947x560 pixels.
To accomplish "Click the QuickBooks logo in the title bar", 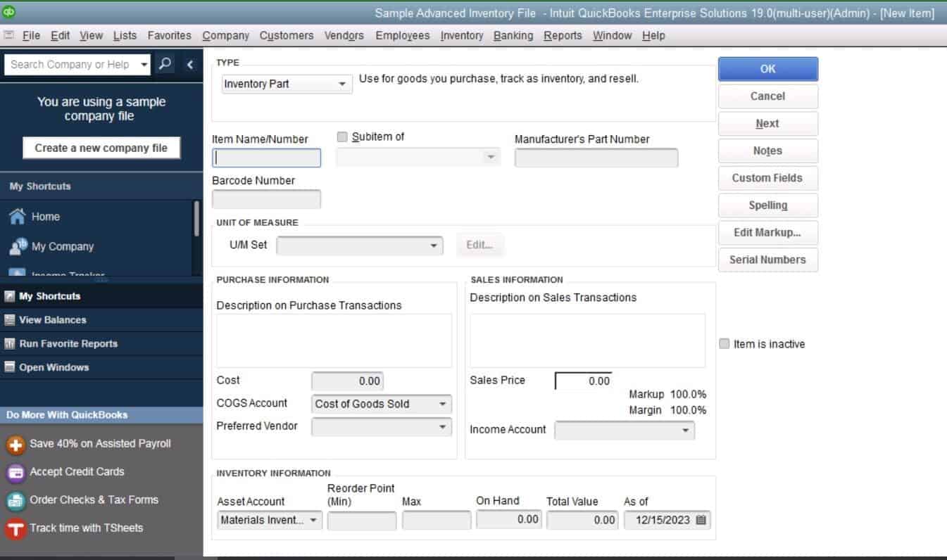I will click(9, 11).
